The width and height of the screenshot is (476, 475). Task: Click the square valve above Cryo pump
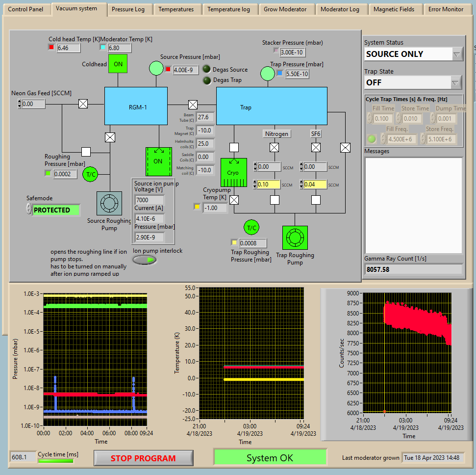click(234, 147)
